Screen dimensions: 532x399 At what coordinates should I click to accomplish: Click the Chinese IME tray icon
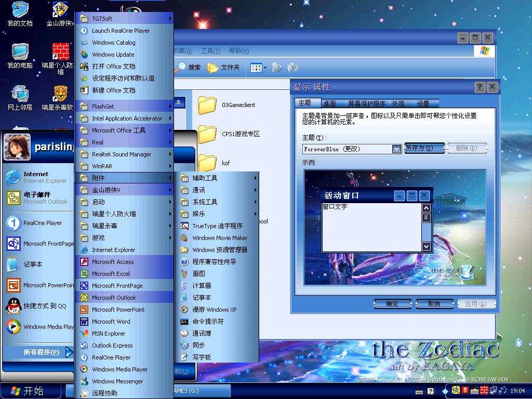[456, 391]
